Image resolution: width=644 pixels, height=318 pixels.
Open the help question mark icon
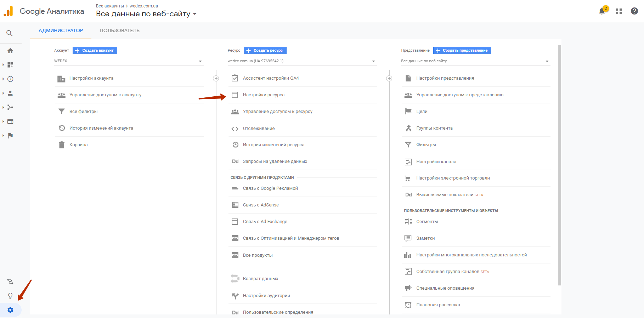(x=634, y=11)
